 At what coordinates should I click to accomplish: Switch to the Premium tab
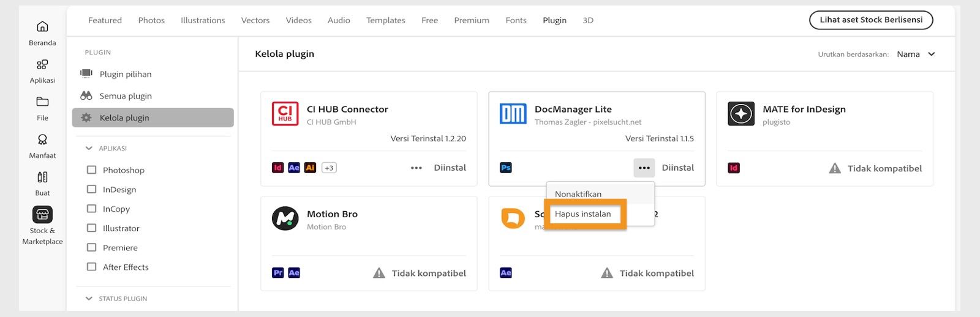pos(472,20)
